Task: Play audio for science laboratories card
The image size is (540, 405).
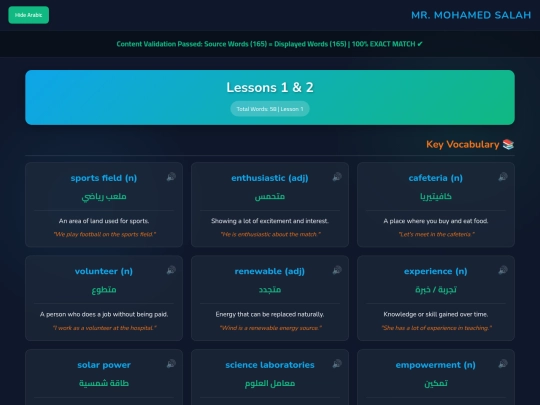Action: coord(337,364)
